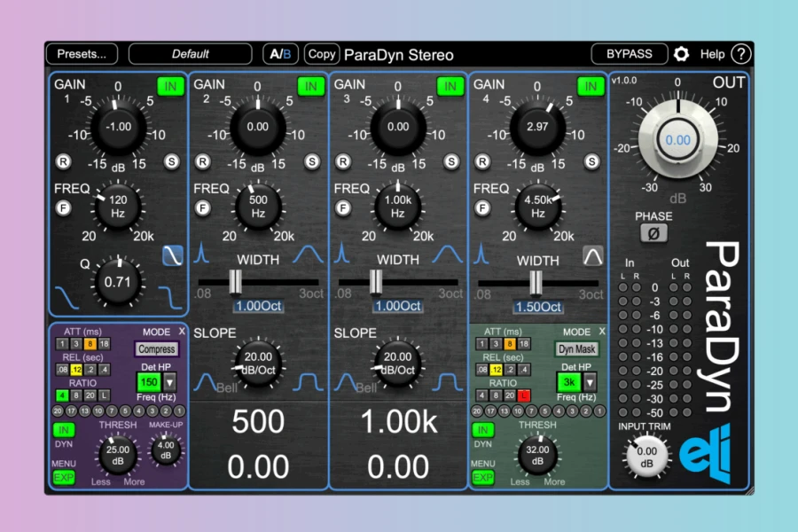Toggle band 1 IN button
The width and height of the screenshot is (798, 532).
tap(170, 87)
